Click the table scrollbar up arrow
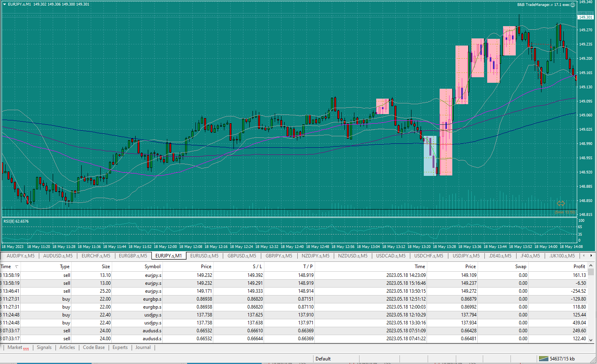 tap(591, 266)
